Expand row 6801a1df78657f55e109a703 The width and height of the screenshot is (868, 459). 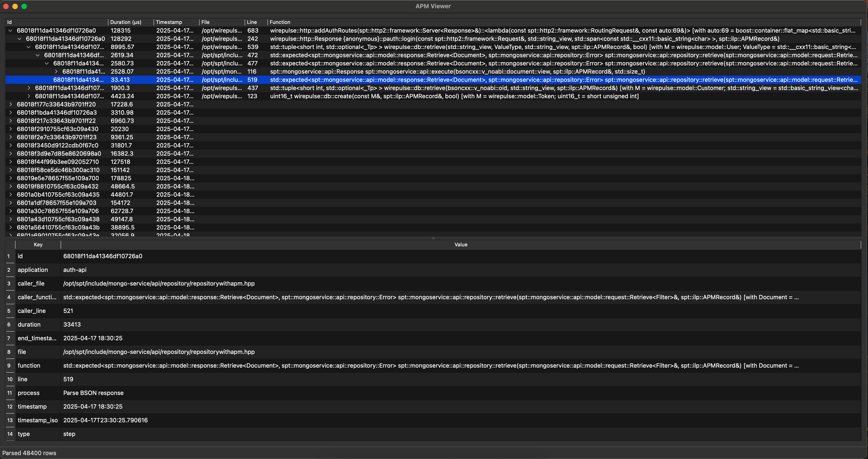[10, 203]
